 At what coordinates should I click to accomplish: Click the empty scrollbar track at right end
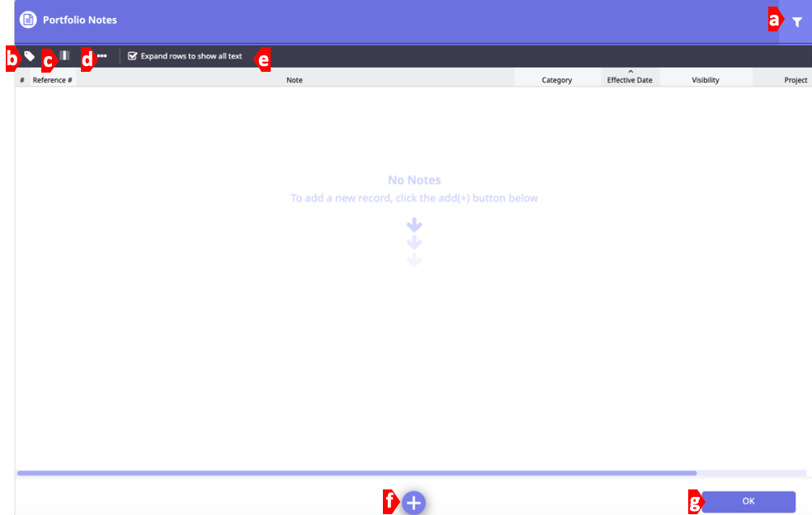coord(751,473)
